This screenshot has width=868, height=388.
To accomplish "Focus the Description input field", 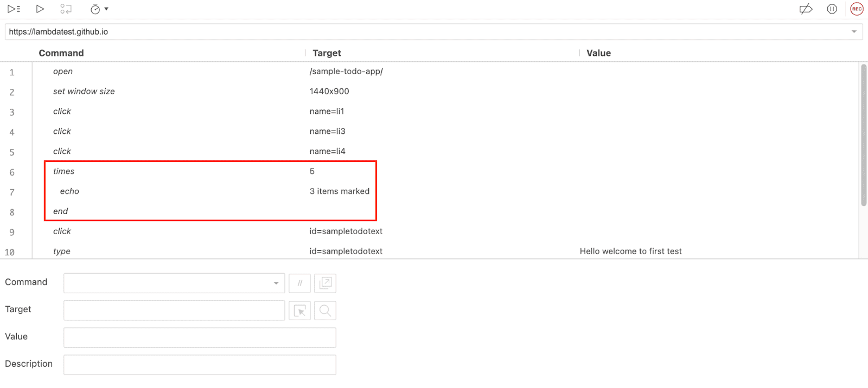I will (200, 365).
